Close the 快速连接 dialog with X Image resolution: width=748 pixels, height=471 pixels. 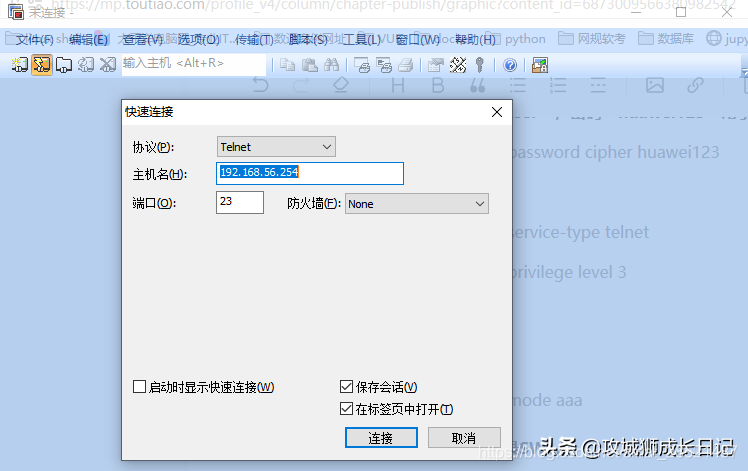point(497,112)
